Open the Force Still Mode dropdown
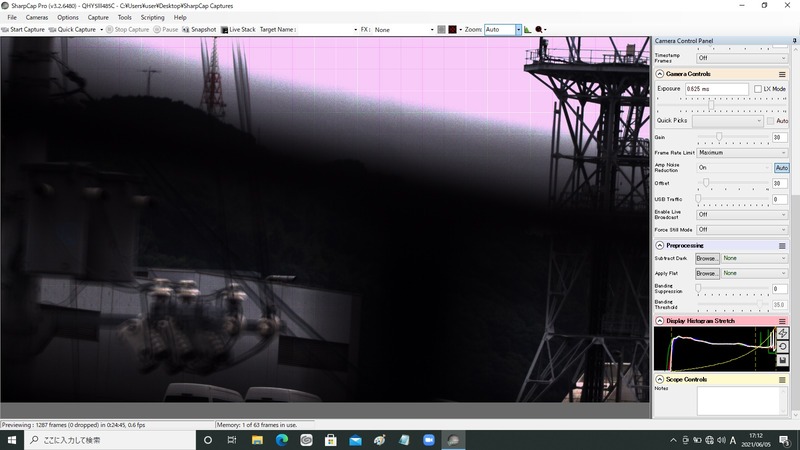The image size is (800, 450). tap(742, 230)
